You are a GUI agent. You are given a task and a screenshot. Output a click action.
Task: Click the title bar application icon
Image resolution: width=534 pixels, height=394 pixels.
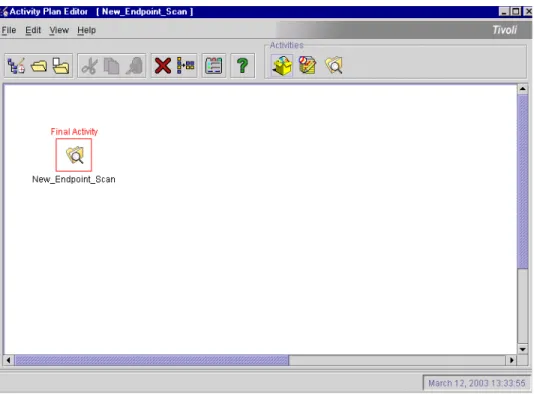4,12
